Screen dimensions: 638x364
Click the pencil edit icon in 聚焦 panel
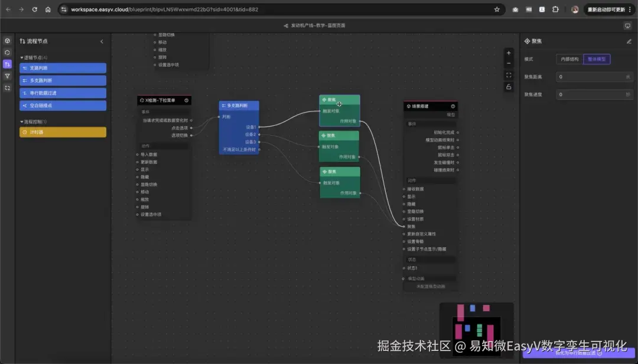point(629,41)
